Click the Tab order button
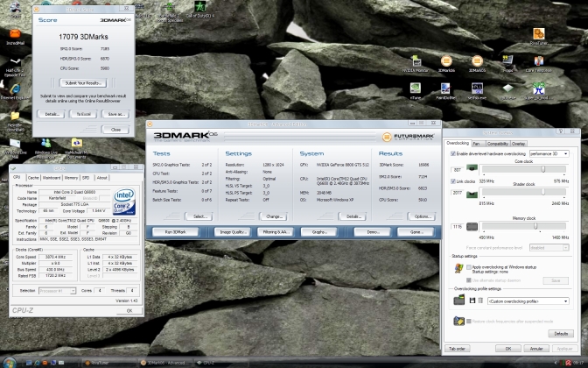 [457, 349]
